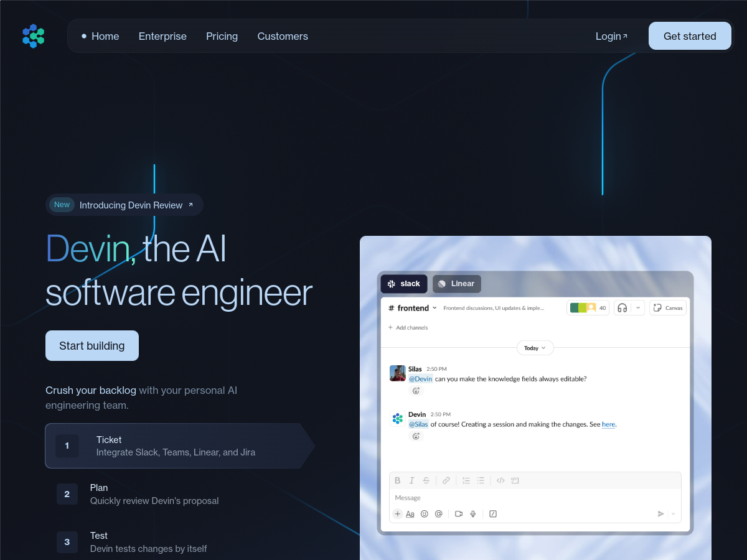Screen dimensions: 747x560
Task: Open Customers page from nav
Action: coord(283,36)
